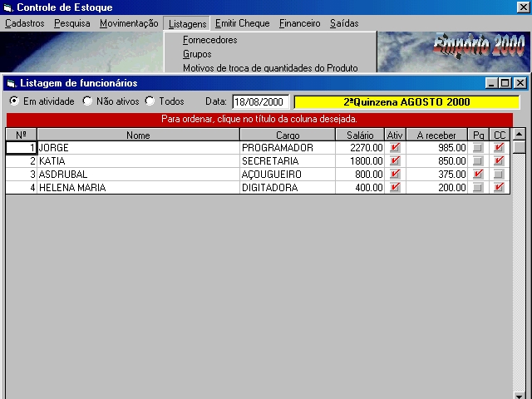Uncheck the CC box for HELENA MARIA
This screenshot has width=532, height=399.
pyautogui.click(x=499, y=188)
